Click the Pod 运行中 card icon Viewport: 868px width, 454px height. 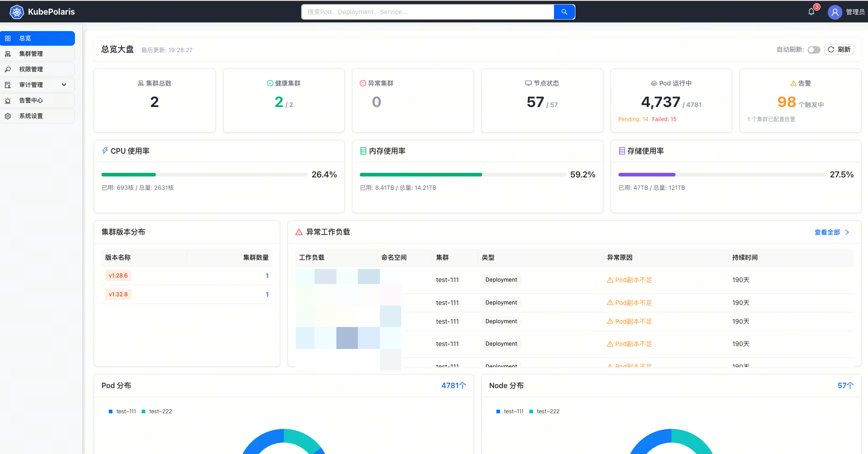(x=654, y=83)
